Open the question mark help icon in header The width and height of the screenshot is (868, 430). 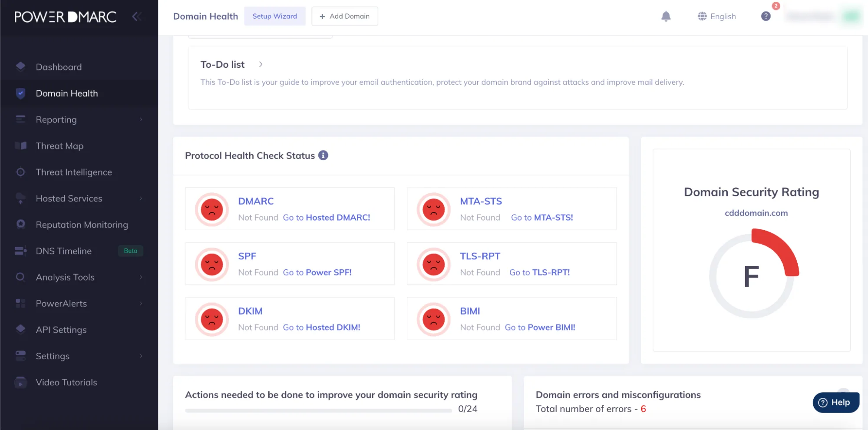coord(766,17)
